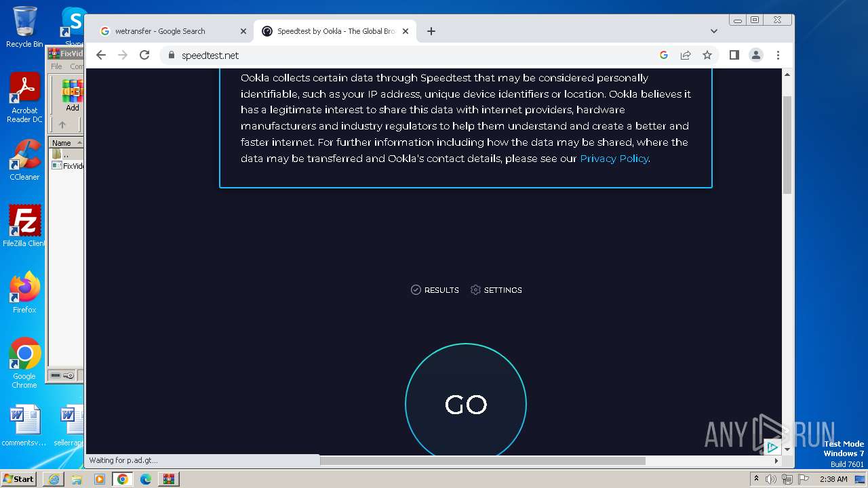The width and height of the screenshot is (868, 488).
Task: Open Google Chrome desktop icon
Action: pyautogui.click(x=24, y=363)
